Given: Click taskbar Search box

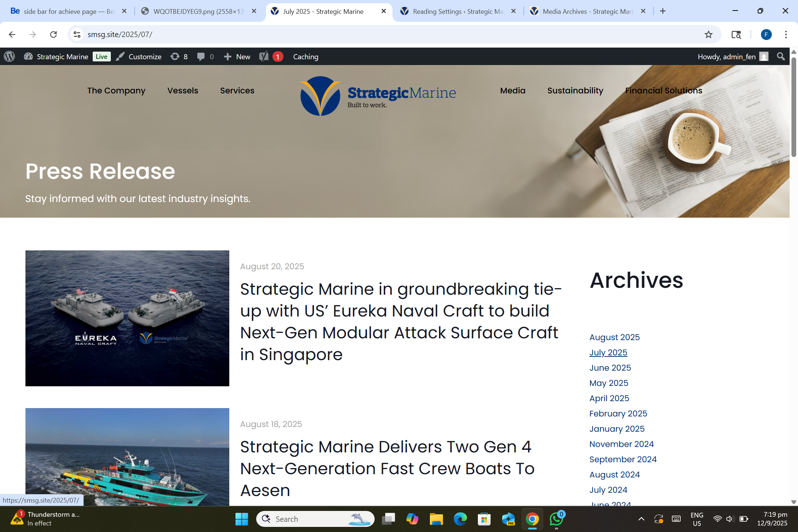Looking at the screenshot, I should point(315,519).
